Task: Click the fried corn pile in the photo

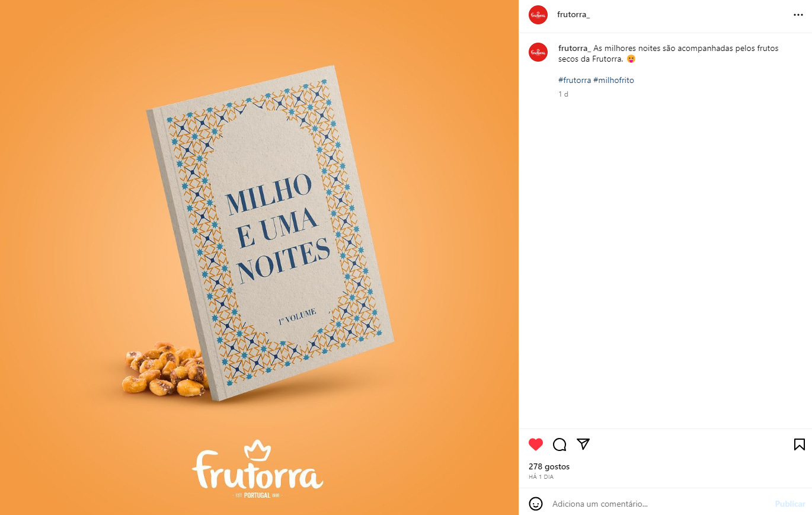Action: 164,369
